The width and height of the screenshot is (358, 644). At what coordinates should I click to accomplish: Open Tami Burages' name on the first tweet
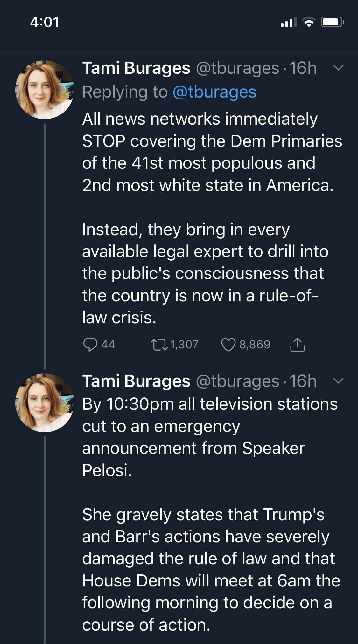coord(136,68)
